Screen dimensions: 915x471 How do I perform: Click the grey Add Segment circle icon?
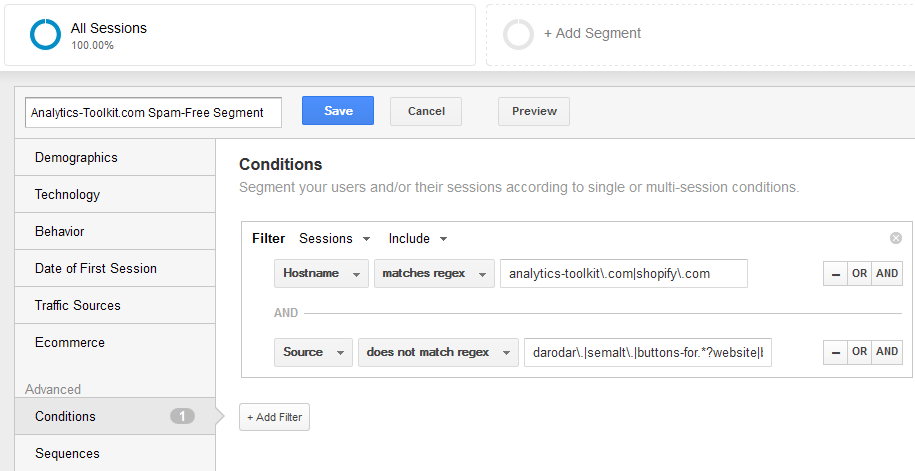(x=518, y=34)
